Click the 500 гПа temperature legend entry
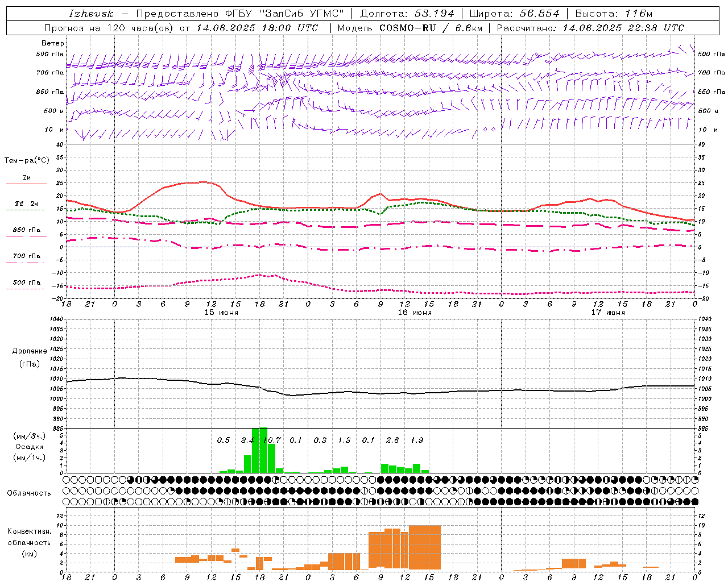The width and height of the screenshot is (728, 582). (26, 282)
